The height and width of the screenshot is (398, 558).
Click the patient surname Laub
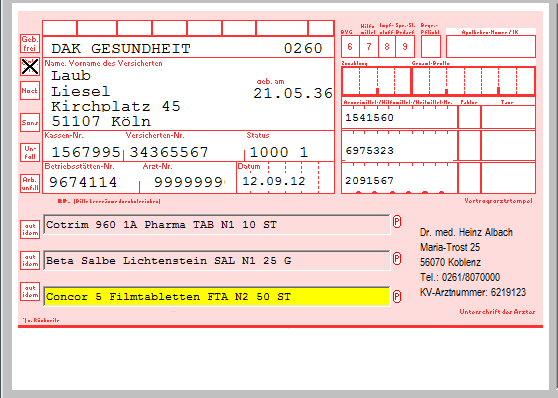[71, 75]
